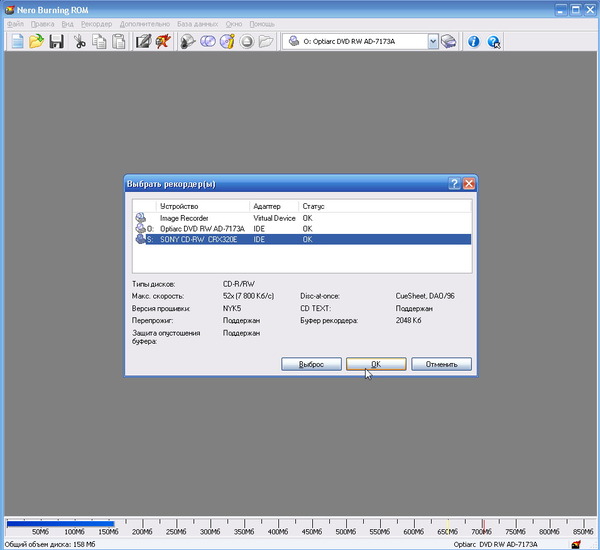Click the Буфер рекордера label
Image resolution: width=600 pixels, height=550 pixels.
click(329, 320)
